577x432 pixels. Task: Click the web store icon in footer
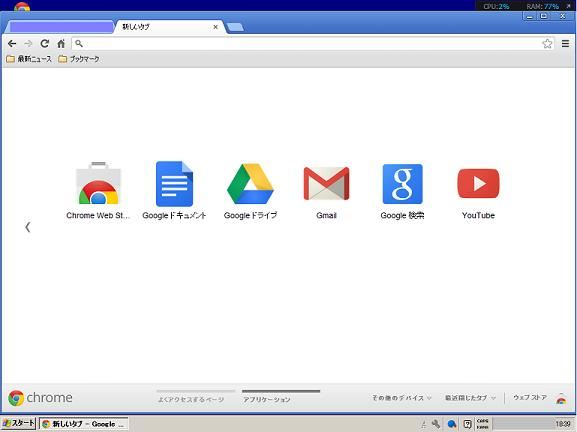[x=561, y=399]
